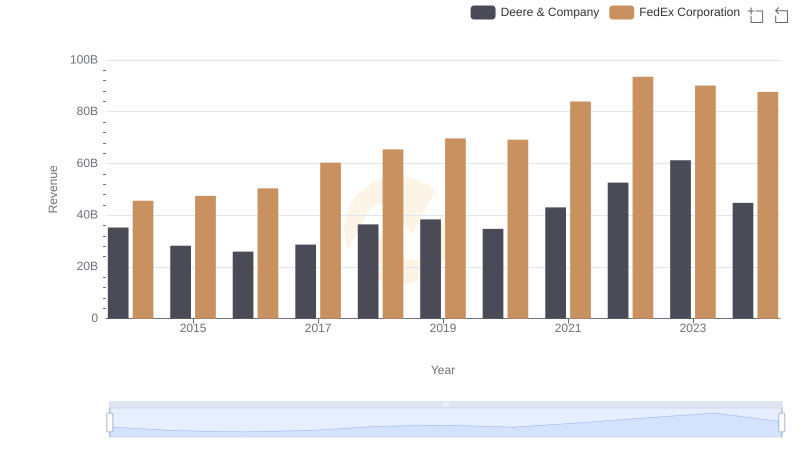
Task: Click the 2019 Deere & Company bar
Action: point(431,269)
